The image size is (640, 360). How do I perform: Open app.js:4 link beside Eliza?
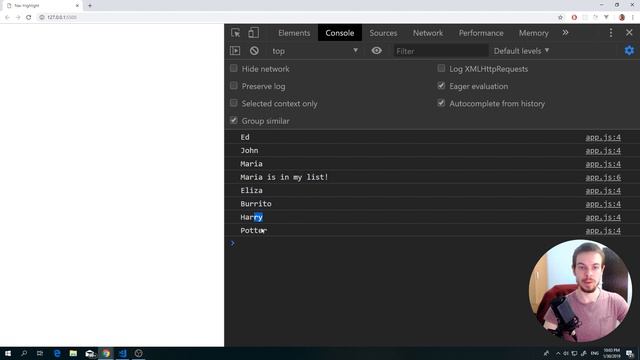[x=603, y=191]
